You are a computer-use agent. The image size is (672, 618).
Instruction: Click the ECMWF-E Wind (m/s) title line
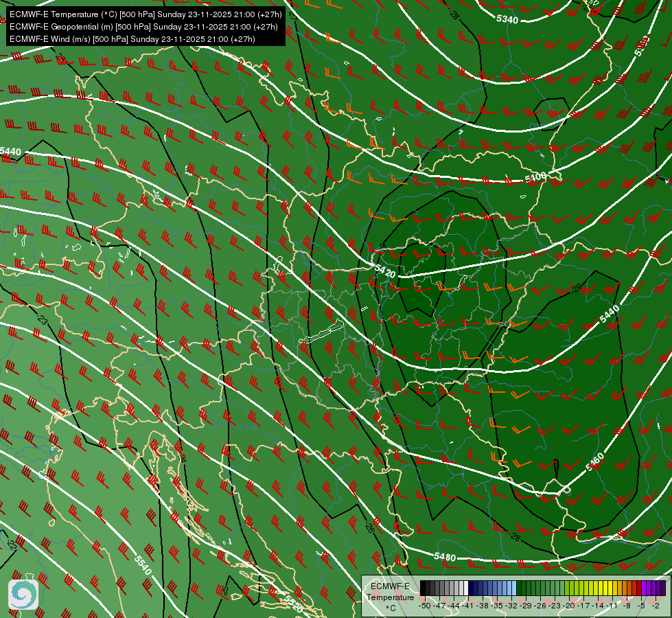[x=132, y=39]
